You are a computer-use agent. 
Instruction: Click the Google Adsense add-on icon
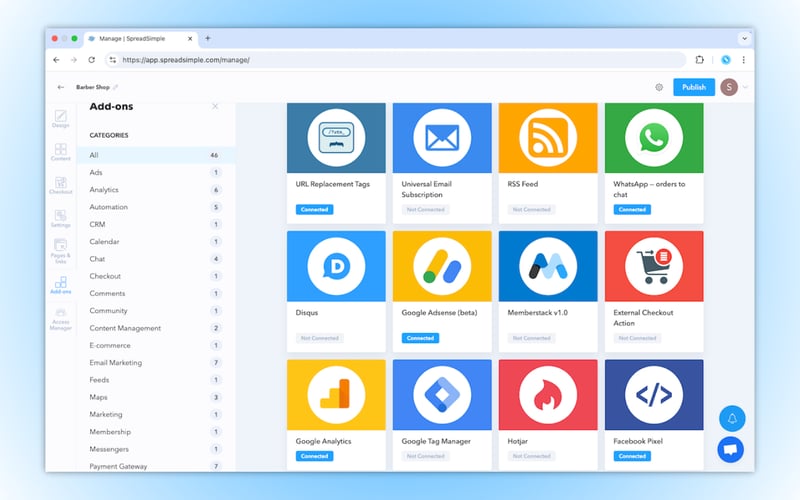[x=442, y=266]
